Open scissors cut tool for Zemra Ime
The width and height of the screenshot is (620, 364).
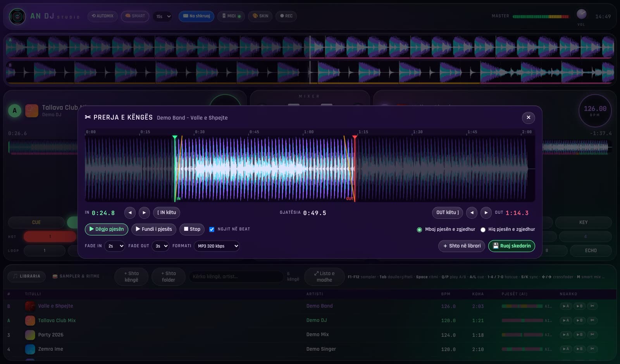click(x=592, y=349)
